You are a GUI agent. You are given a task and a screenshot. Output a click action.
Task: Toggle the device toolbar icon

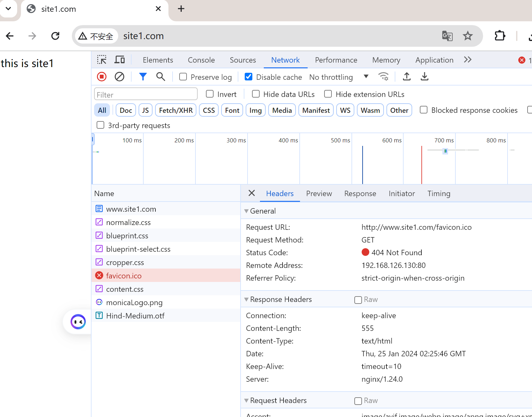[120, 60]
